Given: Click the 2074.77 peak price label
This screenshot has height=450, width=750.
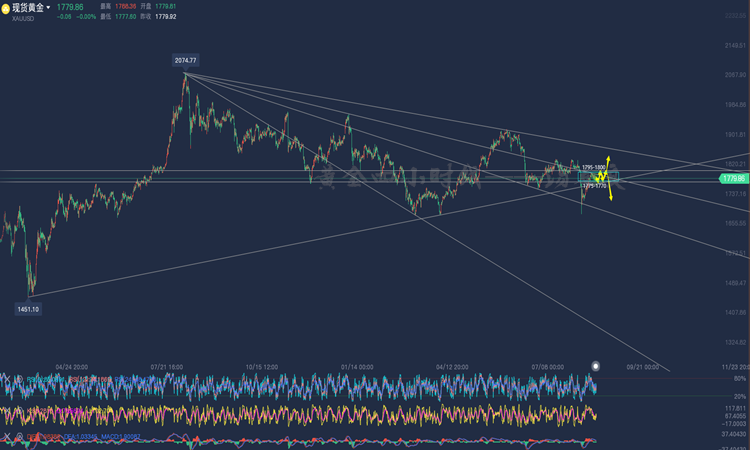Looking at the screenshot, I should [x=186, y=61].
